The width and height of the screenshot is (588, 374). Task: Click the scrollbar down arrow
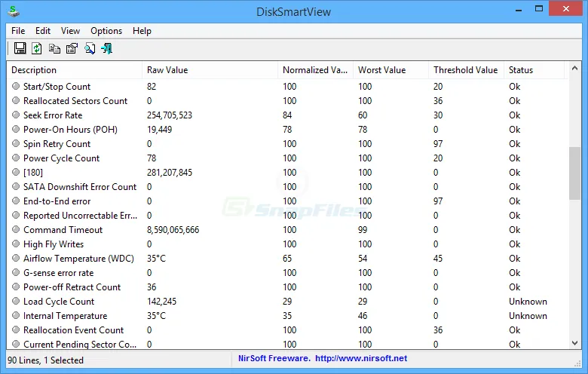574,343
